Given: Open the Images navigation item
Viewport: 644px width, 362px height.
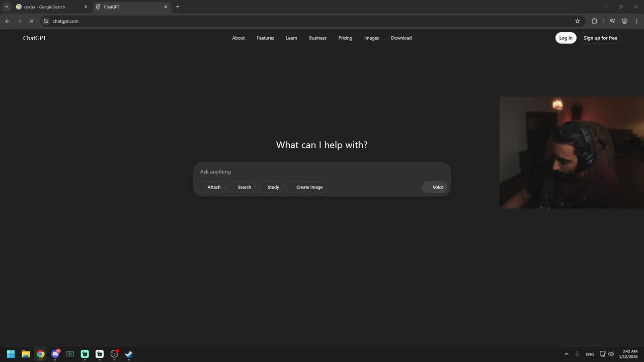Looking at the screenshot, I should pos(371,38).
